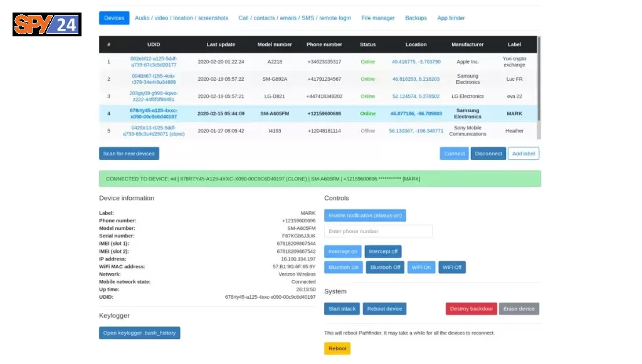Viewport: 642px width, 364px height.
Task: Open location link 46.816253, 8.218203
Action: [416, 79]
